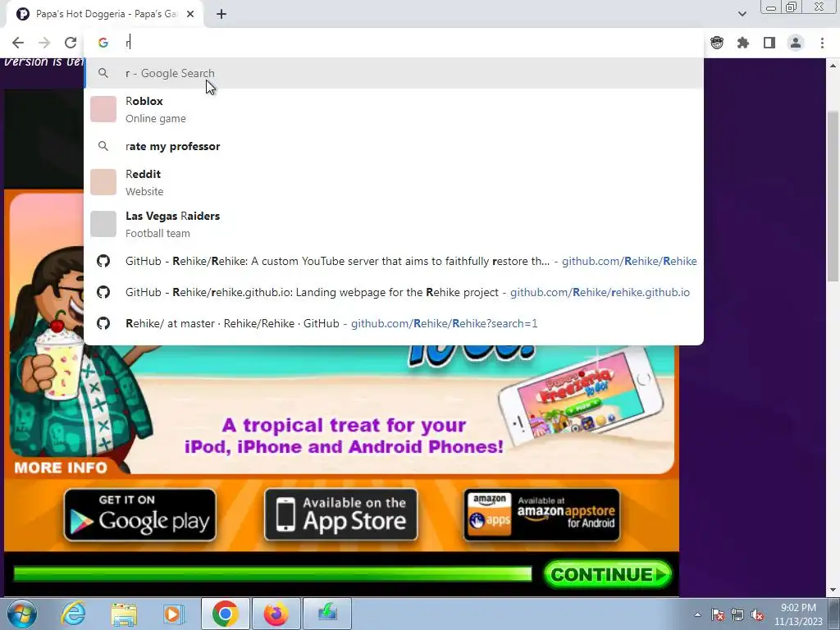Open Firefox from the taskbar
Image resolution: width=840 pixels, height=630 pixels.
tap(276, 614)
